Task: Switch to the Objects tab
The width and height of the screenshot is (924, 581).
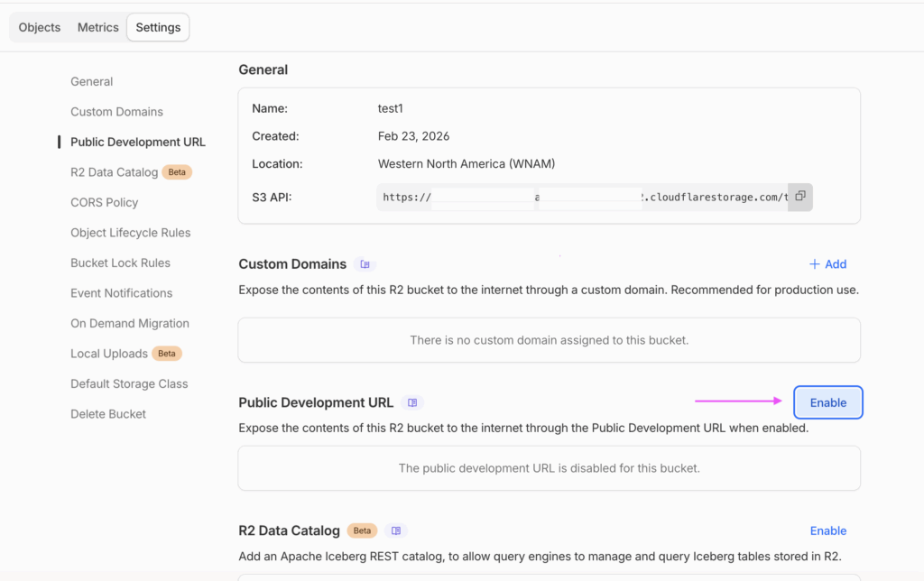Action: coord(40,27)
